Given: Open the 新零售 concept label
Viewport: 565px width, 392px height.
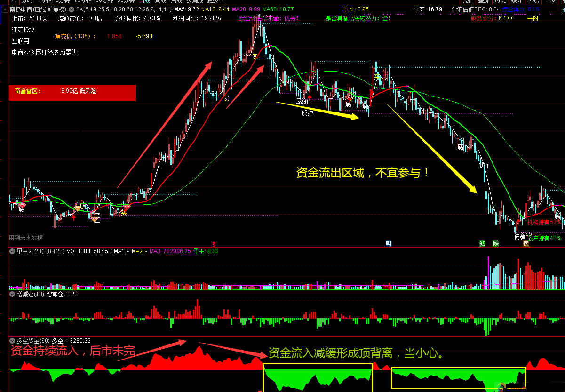Looking at the screenshot, I should click(68, 53).
